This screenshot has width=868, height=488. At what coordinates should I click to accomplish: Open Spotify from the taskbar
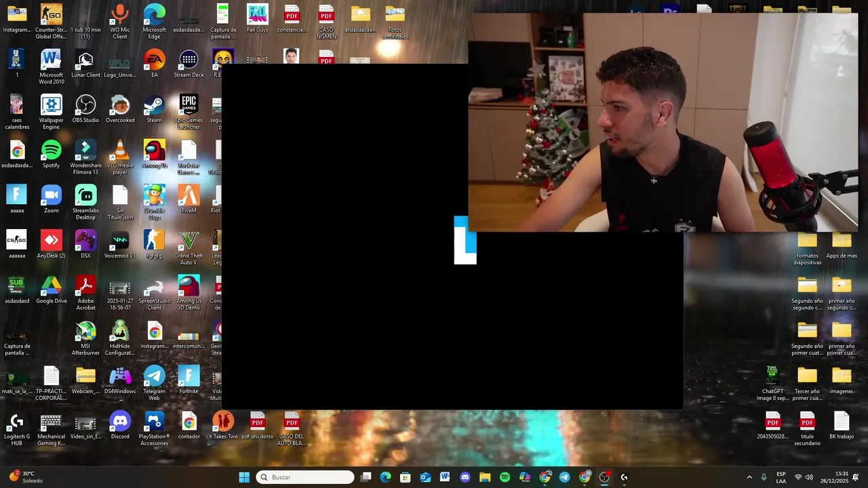tap(505, 477)
